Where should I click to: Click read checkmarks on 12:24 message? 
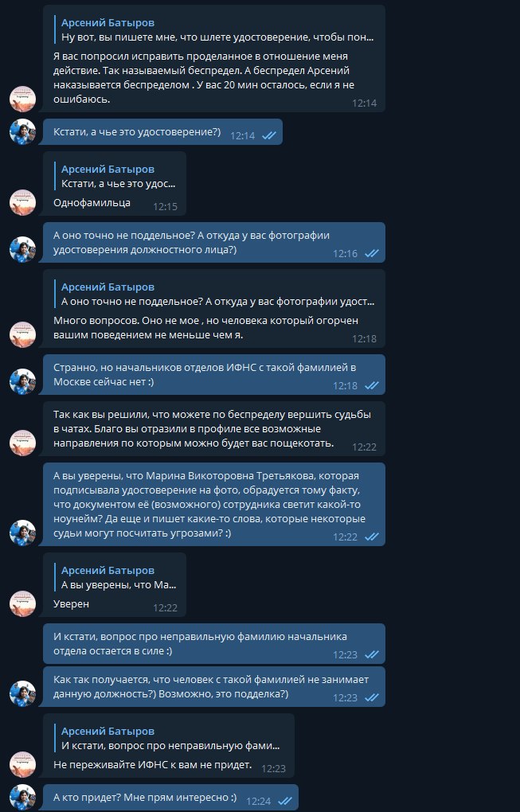[x=284, y=801]
